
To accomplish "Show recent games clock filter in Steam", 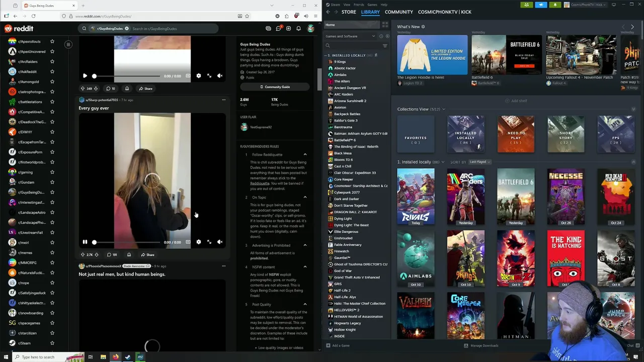I will (x=381, y=36).
